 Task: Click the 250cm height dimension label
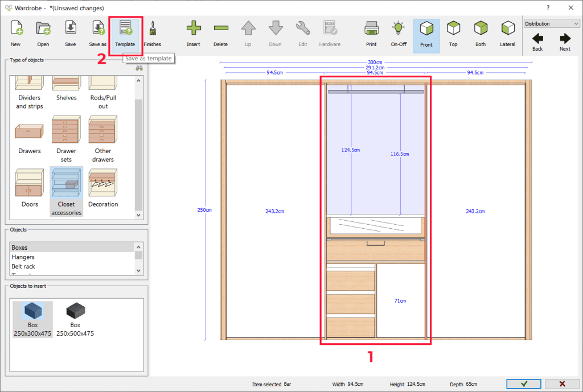coord(204,210)
